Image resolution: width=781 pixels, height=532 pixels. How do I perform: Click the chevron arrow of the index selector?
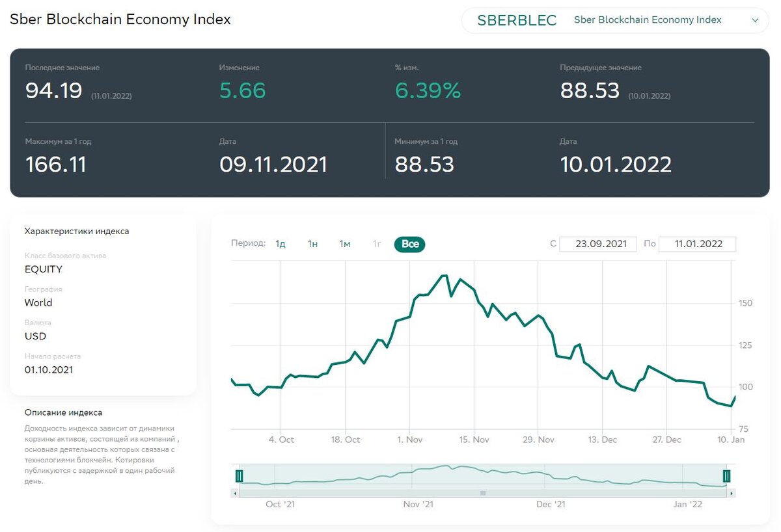coord(755,20)
